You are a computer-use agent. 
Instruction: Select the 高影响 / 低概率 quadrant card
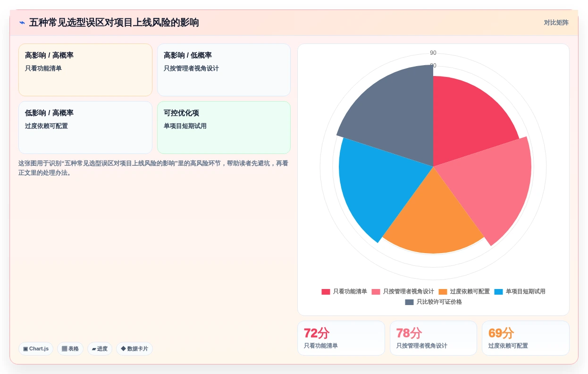224,70
